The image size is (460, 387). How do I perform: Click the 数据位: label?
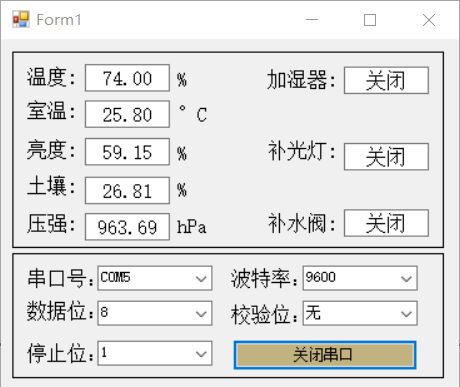[60, 311]
